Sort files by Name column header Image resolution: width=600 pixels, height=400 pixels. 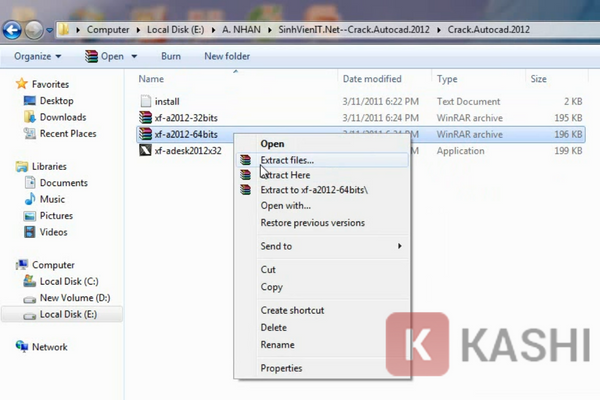coord(151,79)
